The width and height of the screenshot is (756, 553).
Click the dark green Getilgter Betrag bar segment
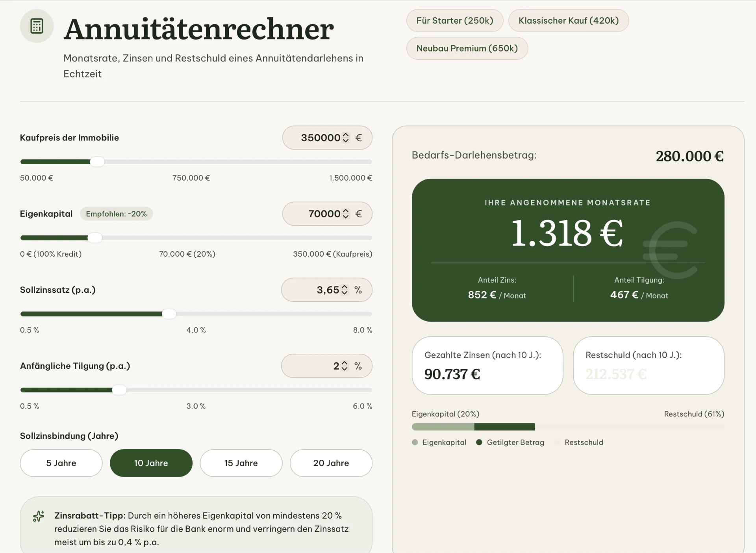click(504, 427)
